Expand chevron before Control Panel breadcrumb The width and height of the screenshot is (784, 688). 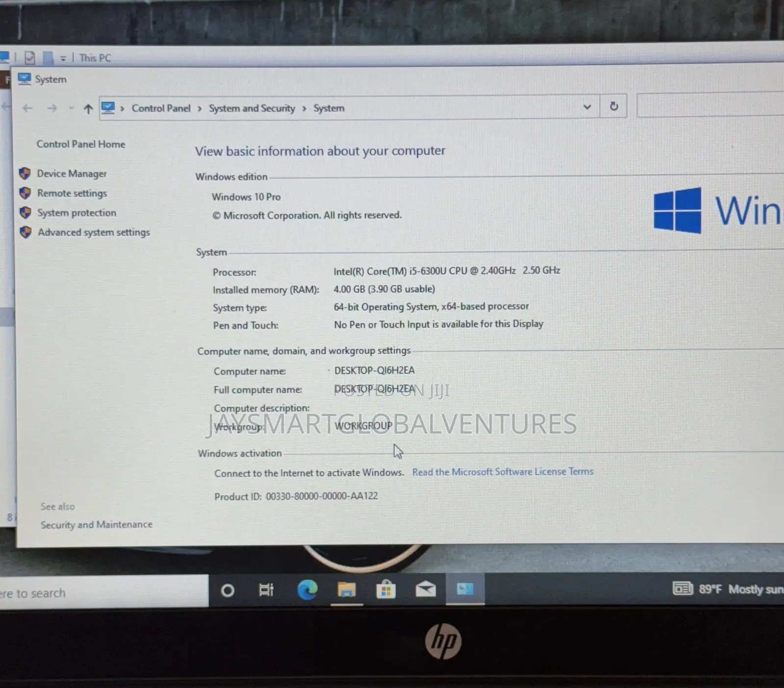[122, 109]
